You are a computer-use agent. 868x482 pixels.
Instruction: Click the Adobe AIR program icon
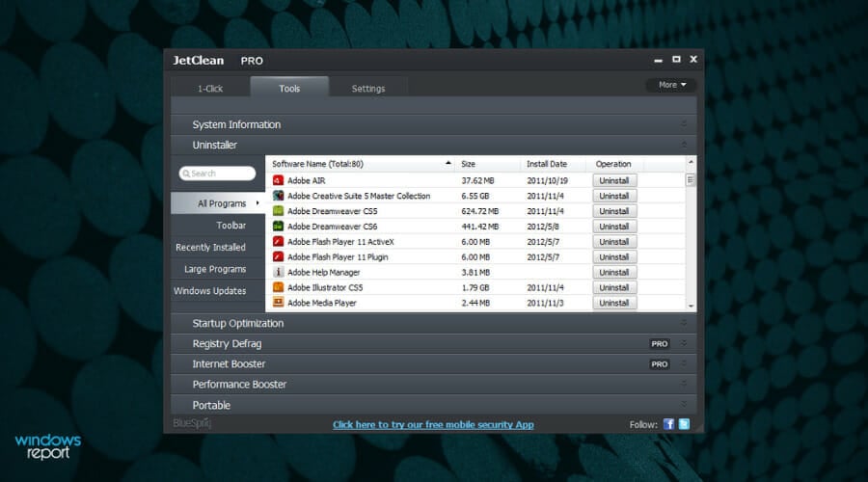(x=278, y=180)
